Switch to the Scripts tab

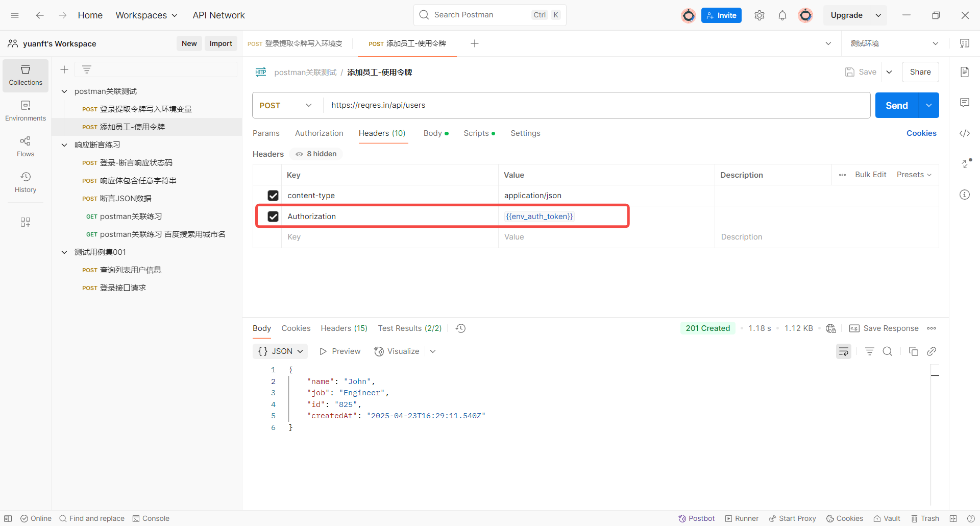tap(479, 133)
